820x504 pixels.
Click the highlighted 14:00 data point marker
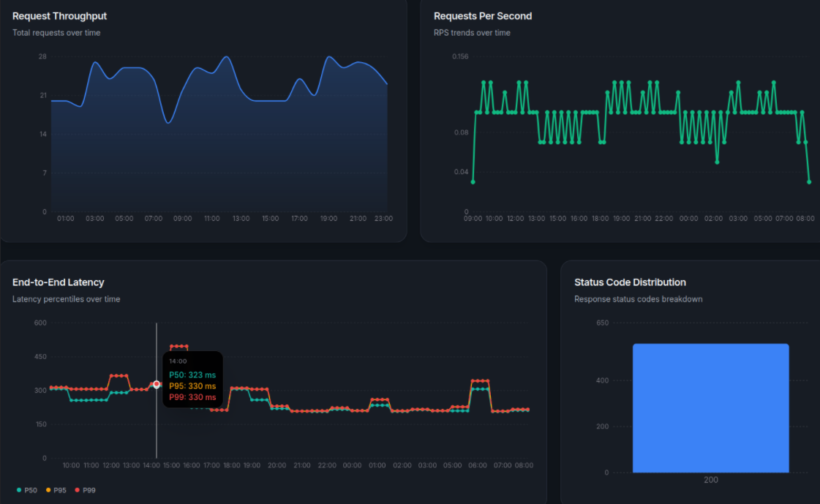click(x=157, y=383)
